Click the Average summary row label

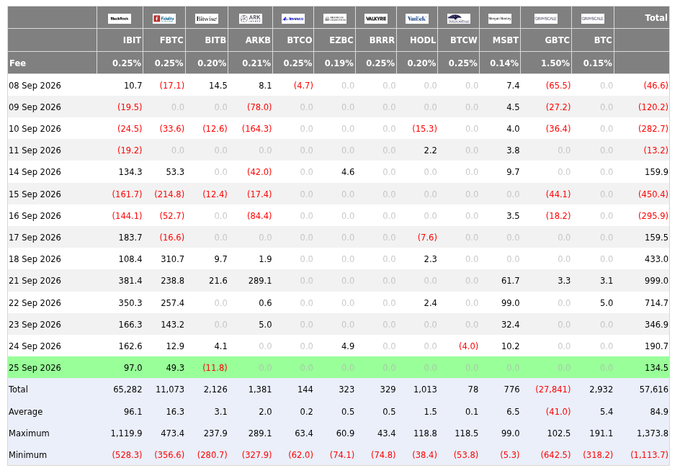[26, 411]
